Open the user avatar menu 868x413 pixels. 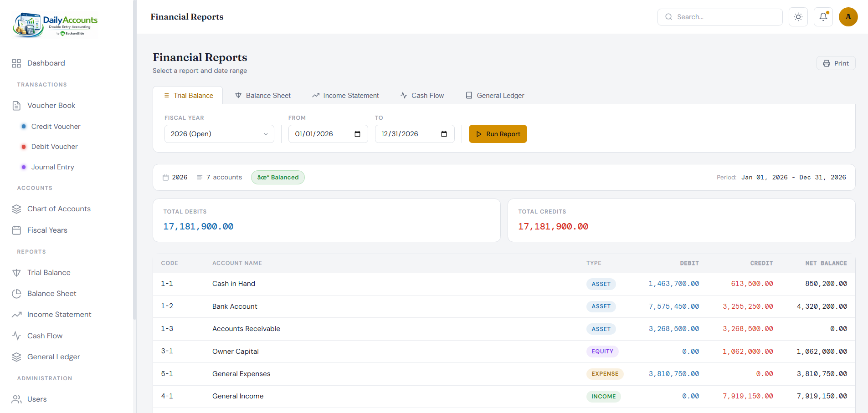coord(848,17)
